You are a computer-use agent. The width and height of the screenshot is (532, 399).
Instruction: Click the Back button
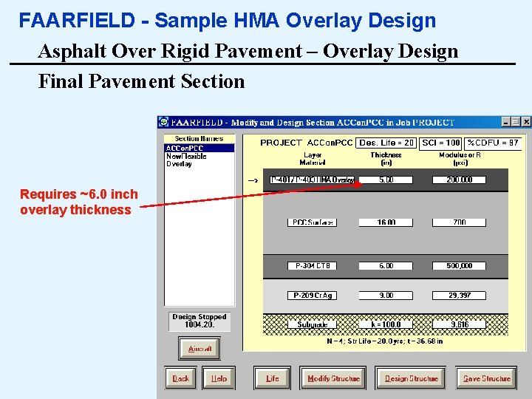(180, 378)
